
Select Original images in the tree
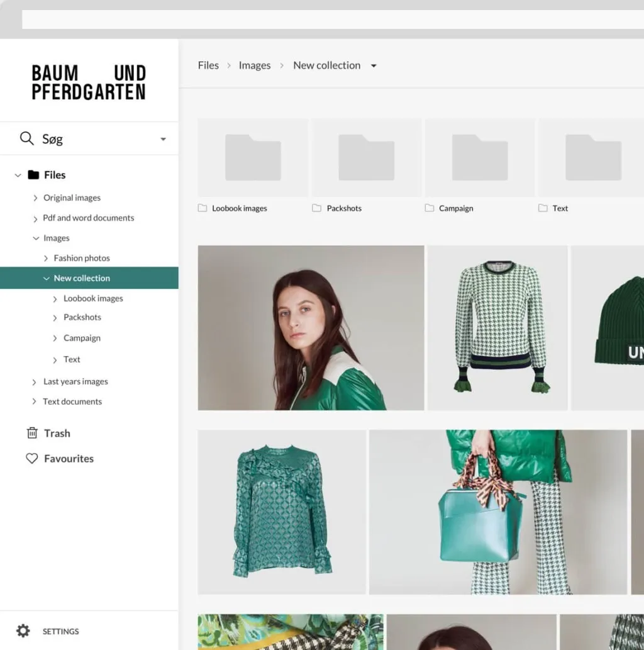point(72,198)
